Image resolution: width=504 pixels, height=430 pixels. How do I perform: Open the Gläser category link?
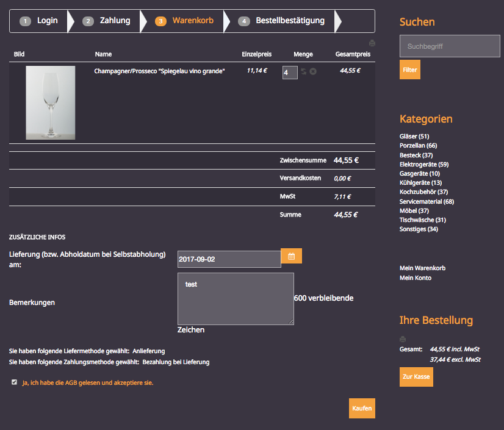[414, 137]
